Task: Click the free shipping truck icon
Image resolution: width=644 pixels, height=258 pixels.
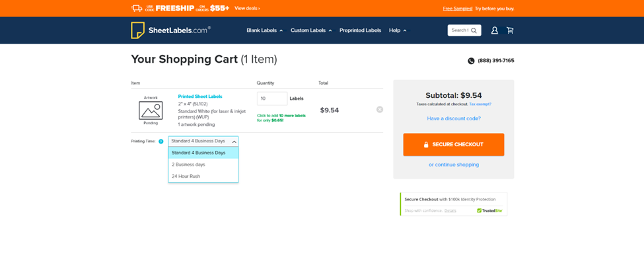Action: click(136, 8)
